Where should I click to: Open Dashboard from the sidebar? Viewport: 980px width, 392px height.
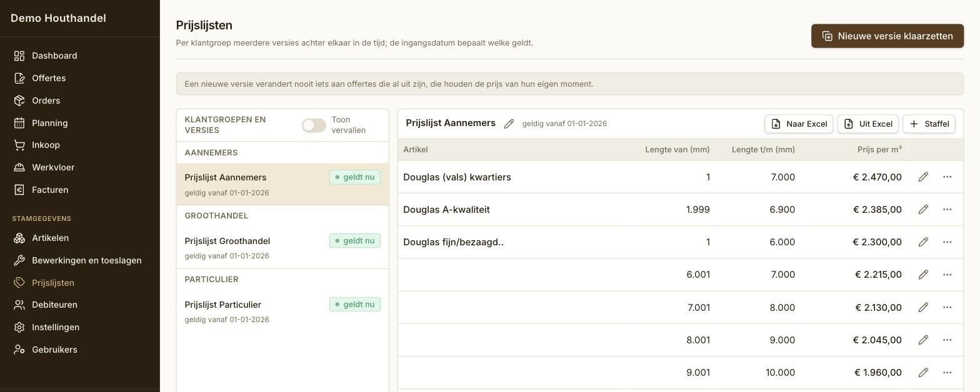pos(79,56)
